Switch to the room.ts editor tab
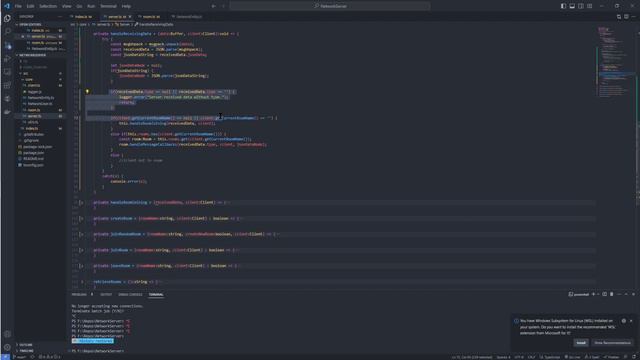Image resolution: width=640 pixels, height=360 pixels. point(151,17)
